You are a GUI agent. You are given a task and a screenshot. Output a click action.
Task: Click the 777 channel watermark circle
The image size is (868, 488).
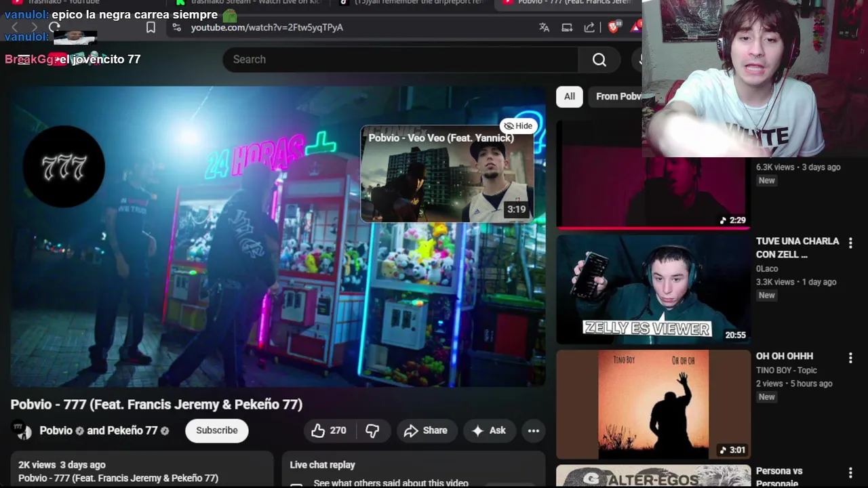(x=64, y=167)
